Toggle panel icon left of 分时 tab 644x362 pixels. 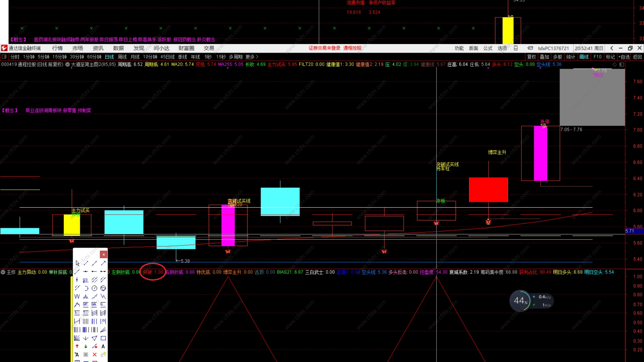(x=4, y=57)
